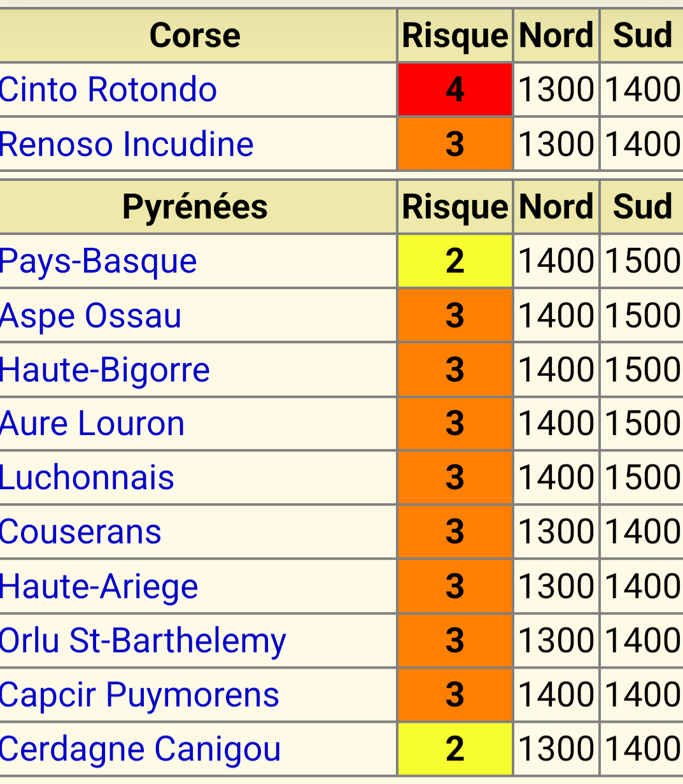The width and height of the screenshot is (683, 784).
Task: Select the Cerdagne Canigou link
Action: (140, 750)
